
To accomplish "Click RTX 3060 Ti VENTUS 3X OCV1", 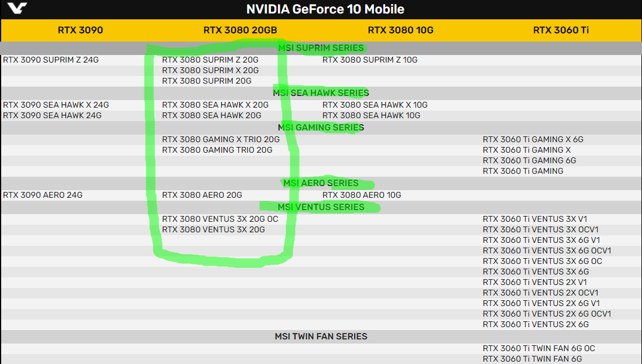I will (x=540, y=230).
